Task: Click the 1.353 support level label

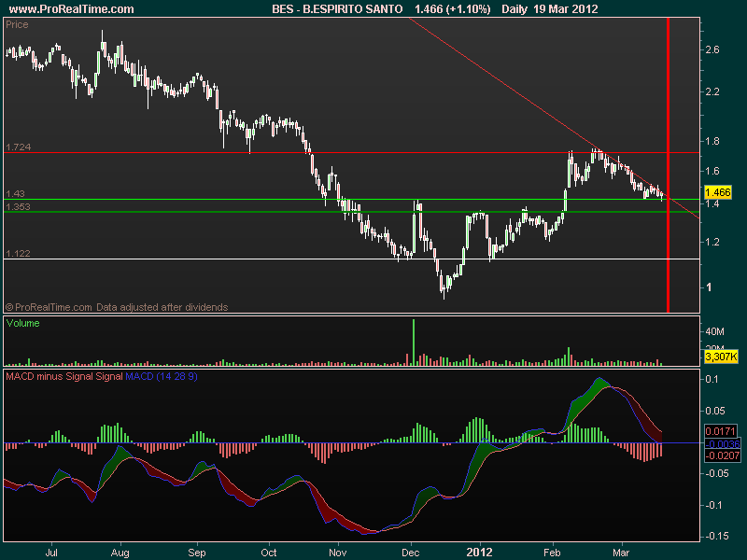Action: coord(18,206)
